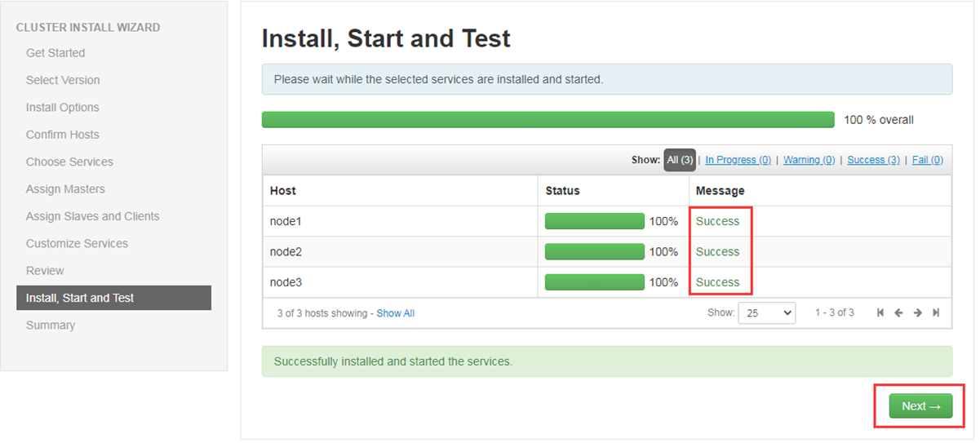Select Install, Start and Test step

click(113, 298)
